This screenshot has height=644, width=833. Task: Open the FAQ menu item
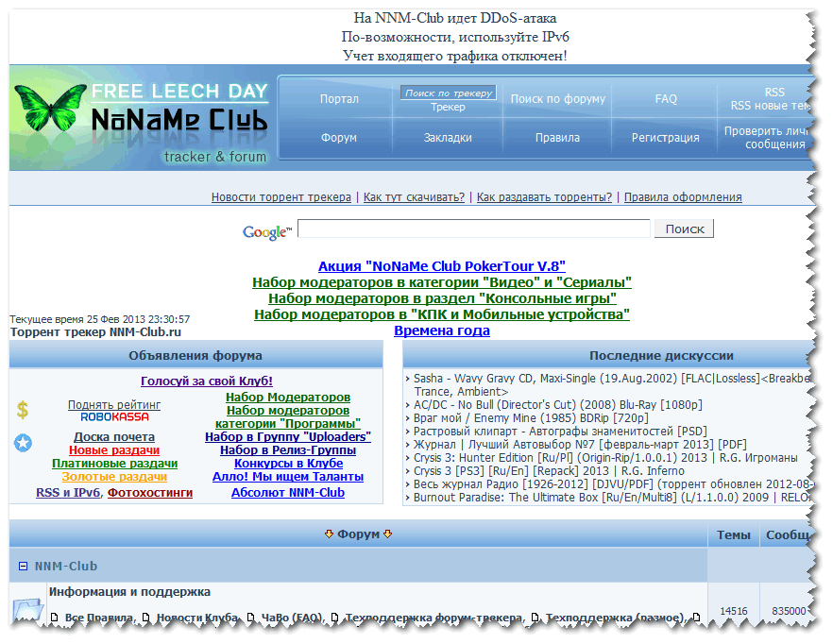(x=666, y=99)
